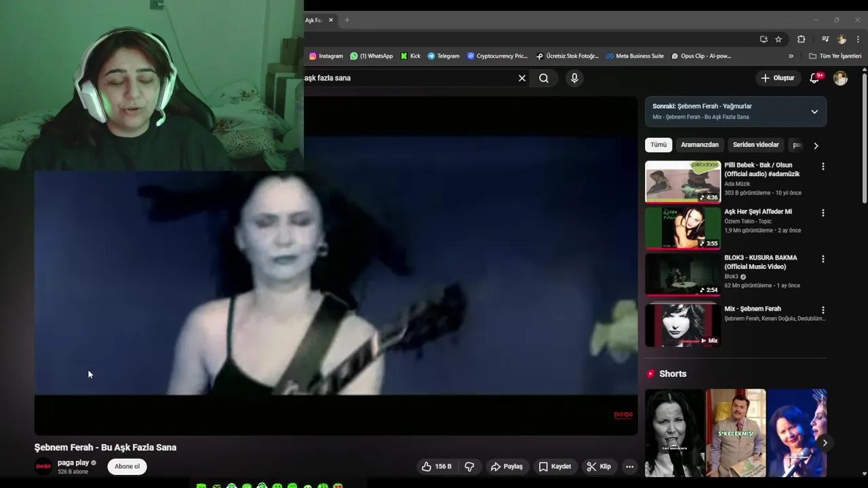Click the 526 B abone subscriber count

click(73, 472)
